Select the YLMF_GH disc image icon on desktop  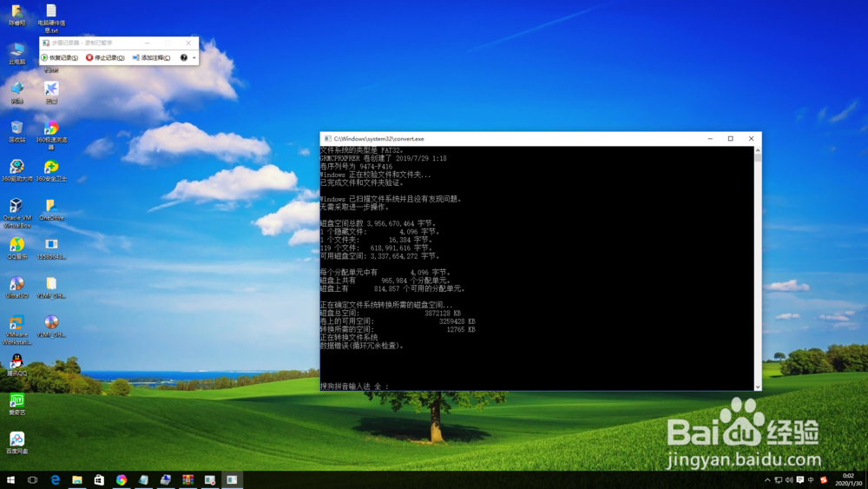(x=51, y=327)
